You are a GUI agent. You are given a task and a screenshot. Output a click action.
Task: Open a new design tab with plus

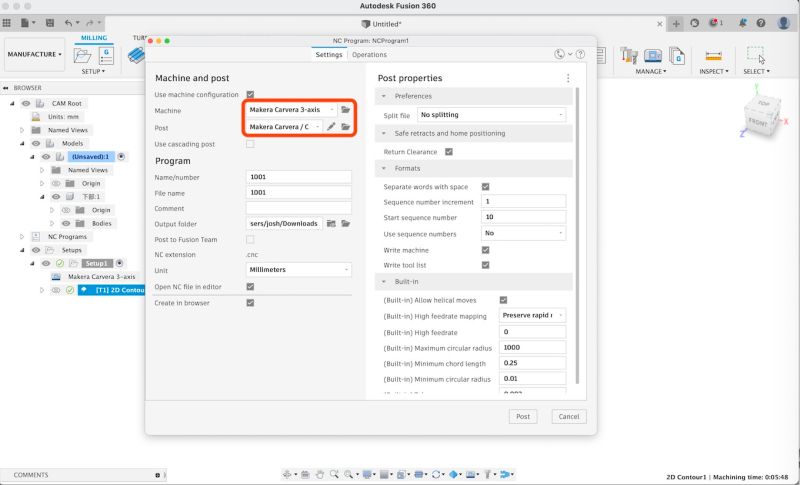[676, 23]
